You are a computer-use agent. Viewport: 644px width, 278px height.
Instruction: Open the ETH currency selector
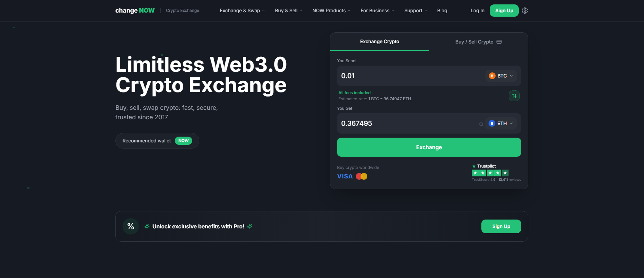(501, 123)
